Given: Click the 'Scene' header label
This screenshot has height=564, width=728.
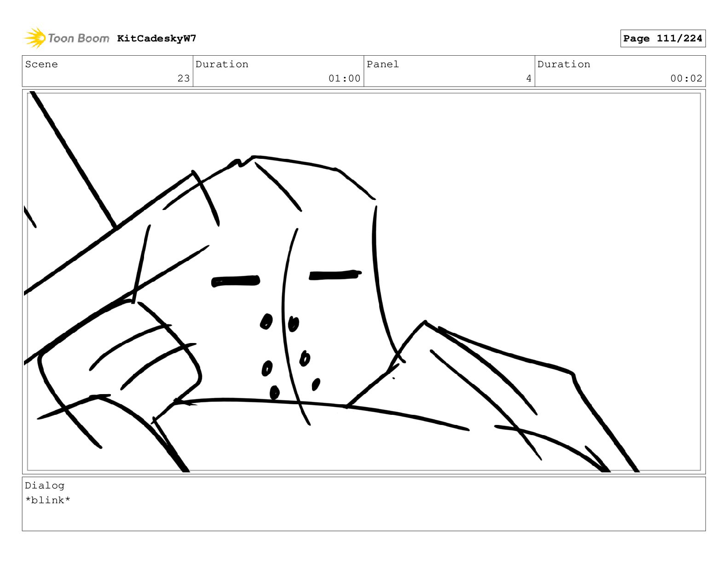Looking at the screenshot, I should (x=41, y=64).
